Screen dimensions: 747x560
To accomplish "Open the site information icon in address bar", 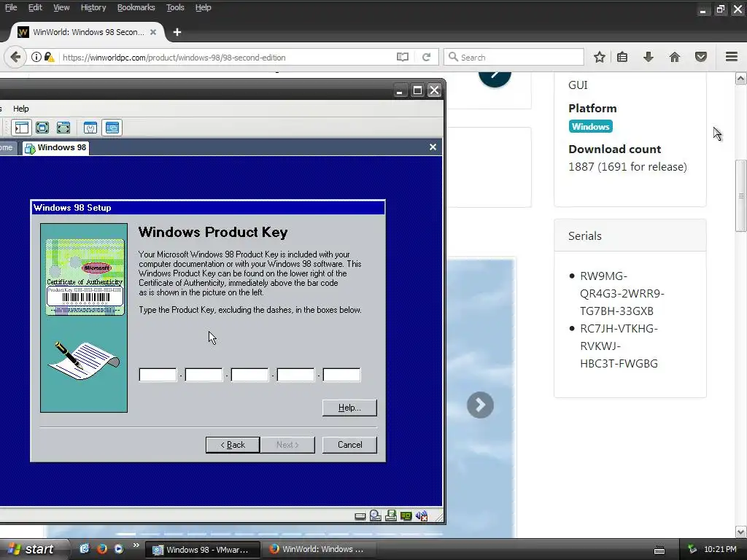I will (x=36, y=57).
